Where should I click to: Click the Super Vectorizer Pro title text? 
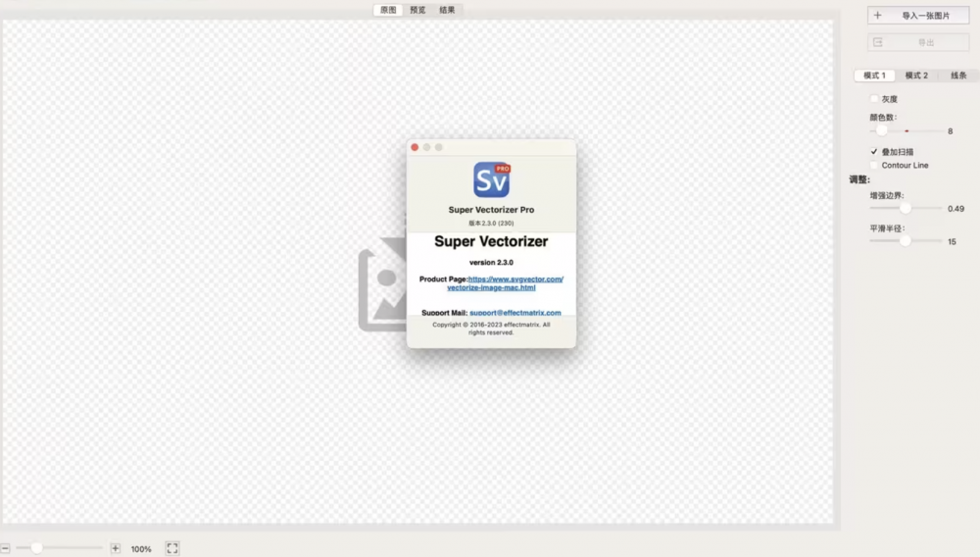[x=491, y=210]
